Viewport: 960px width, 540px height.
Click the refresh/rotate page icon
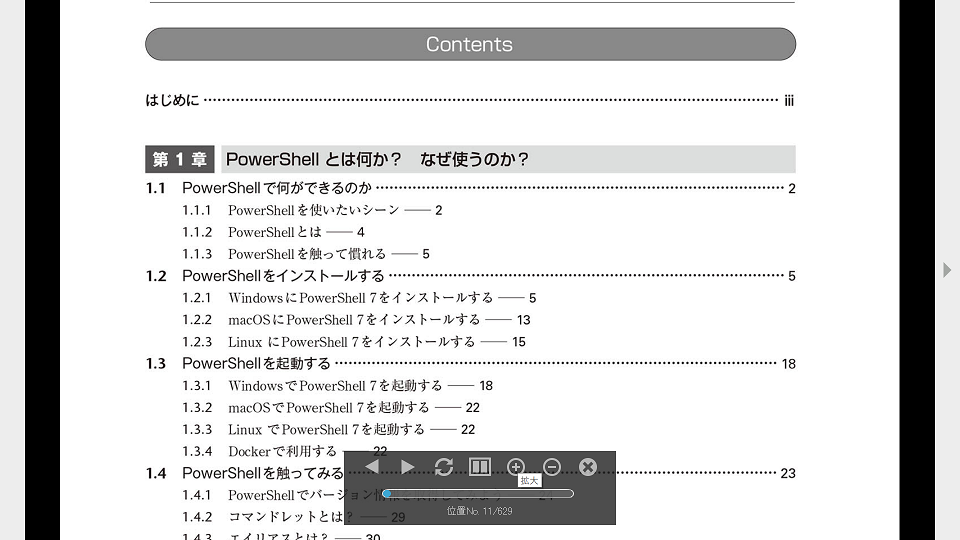click(x=443, y=467)
